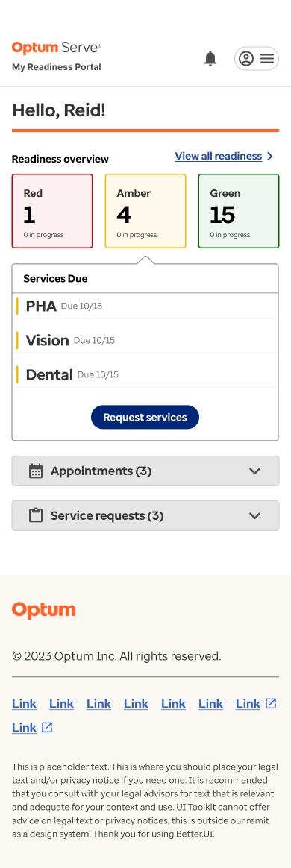Expand the Service requests (3) section chevron
The height and width of the screenshot is (868, 291).
point(255,515)
